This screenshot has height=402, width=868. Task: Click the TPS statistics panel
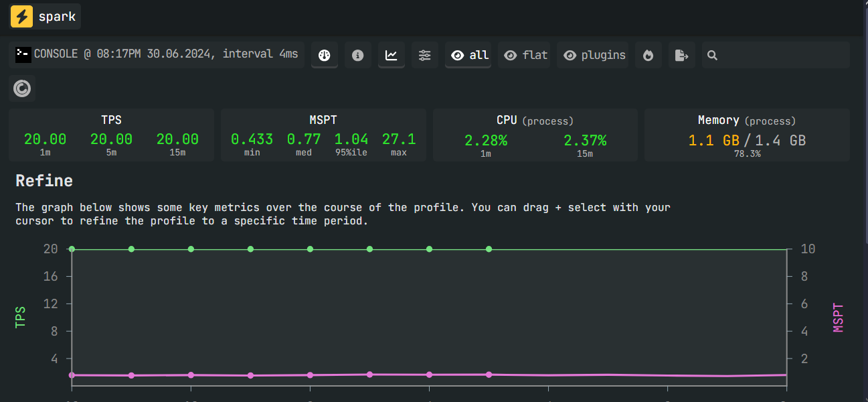point(111,135)
